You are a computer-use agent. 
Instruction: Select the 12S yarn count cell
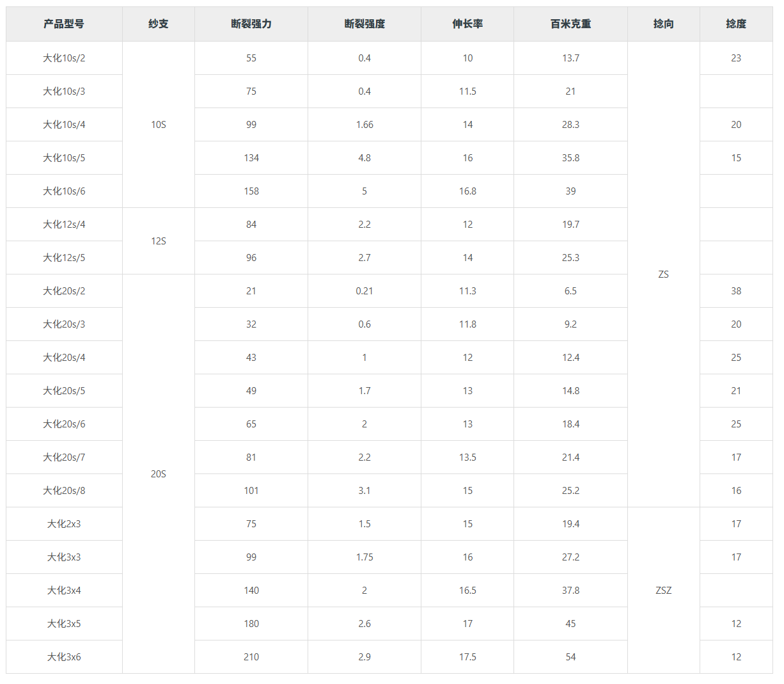(x=159, y=241)
